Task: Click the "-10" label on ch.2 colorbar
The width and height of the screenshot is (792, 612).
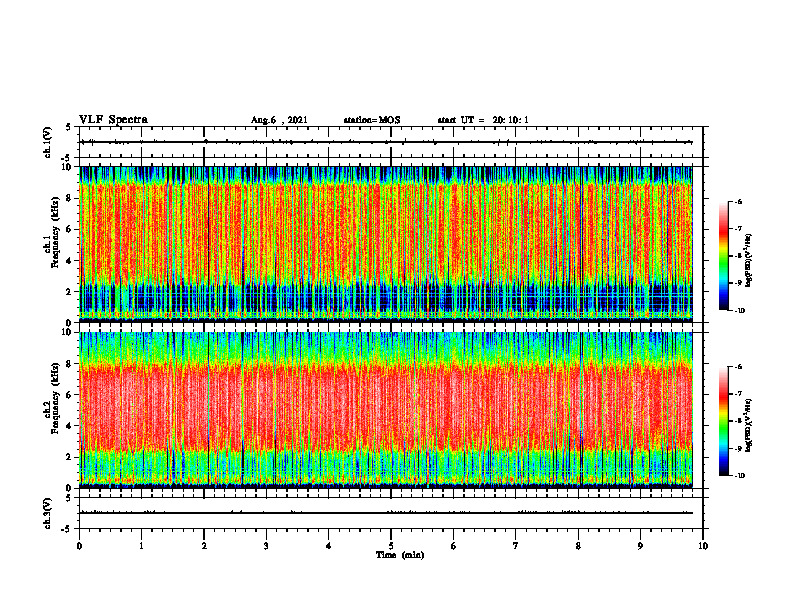Action: click(x=739, y=476)
